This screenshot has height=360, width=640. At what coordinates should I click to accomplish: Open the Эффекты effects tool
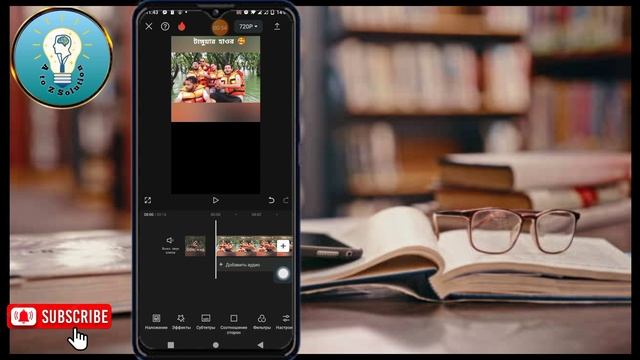pyautogui.click(x=181, y=322)
